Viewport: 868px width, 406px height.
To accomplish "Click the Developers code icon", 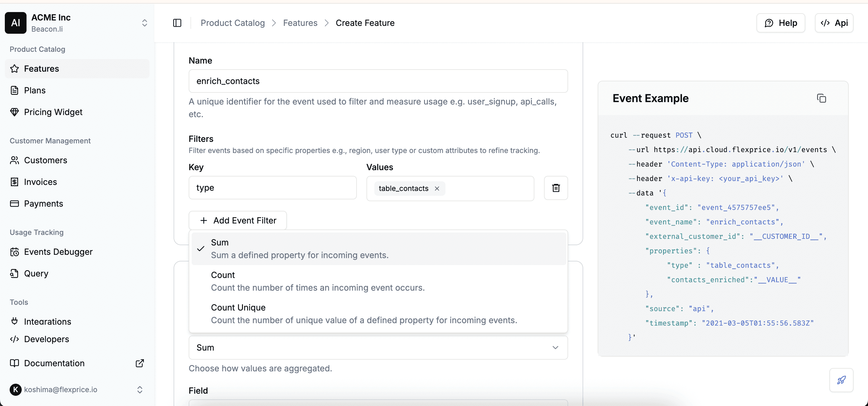I will [14, 339].
